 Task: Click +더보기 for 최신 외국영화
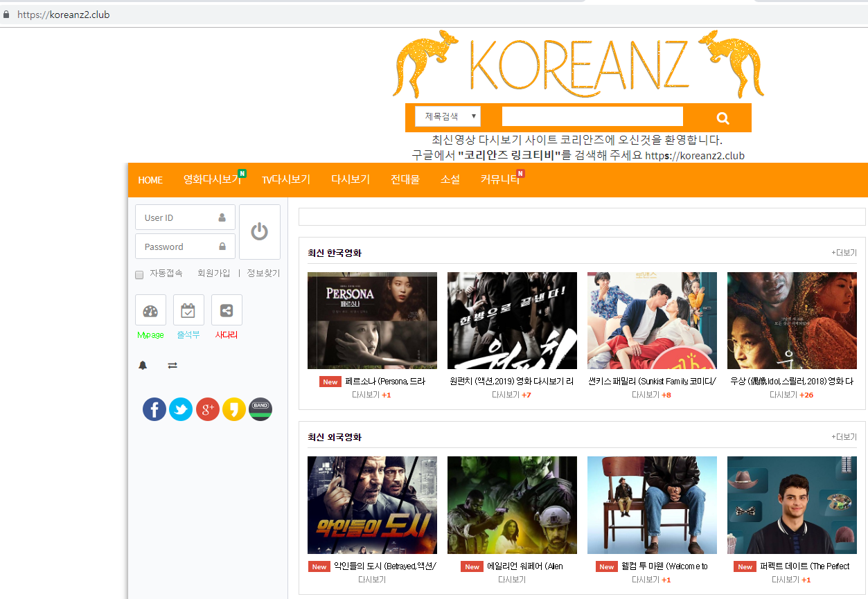pyautogui.click(x=844, y=437)
